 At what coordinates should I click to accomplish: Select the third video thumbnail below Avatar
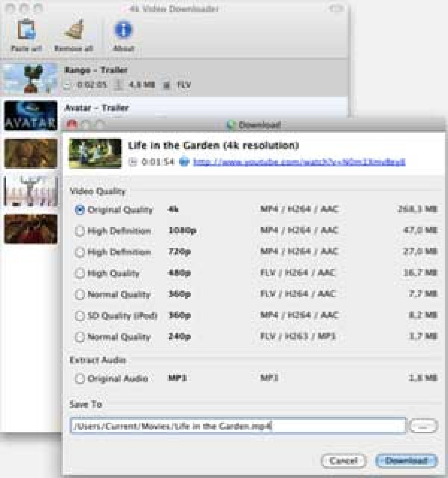[x=31, y=153]
